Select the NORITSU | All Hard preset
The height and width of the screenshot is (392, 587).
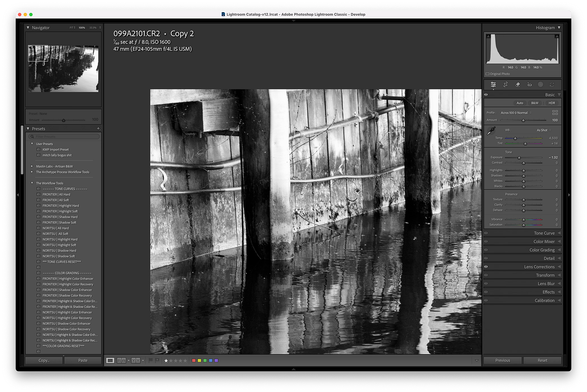(x=55, y=228)
